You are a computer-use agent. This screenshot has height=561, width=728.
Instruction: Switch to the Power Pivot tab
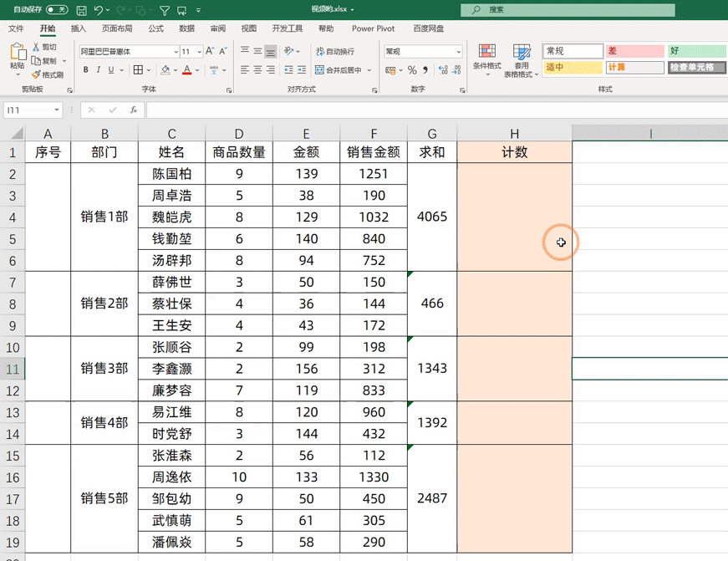pyautogui.click(x=374, y=28)
